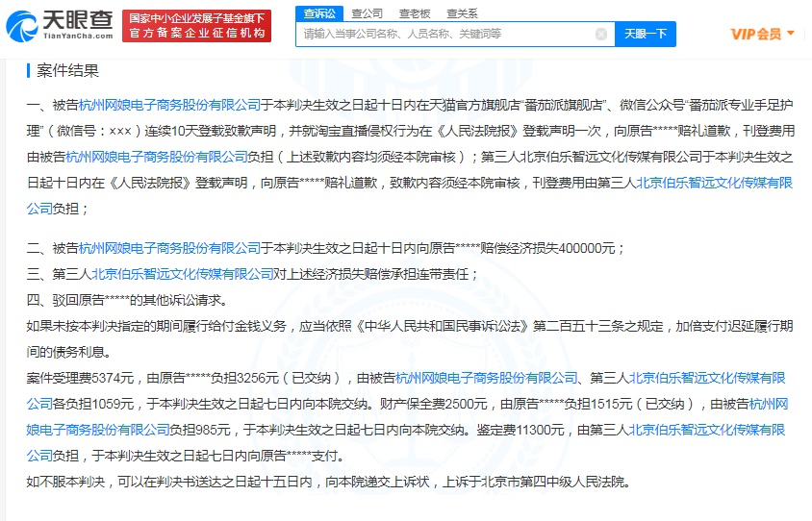
Task: Open 杭州网娘 link in 案件受理费 sentence
Action: (x=487, y=378)
